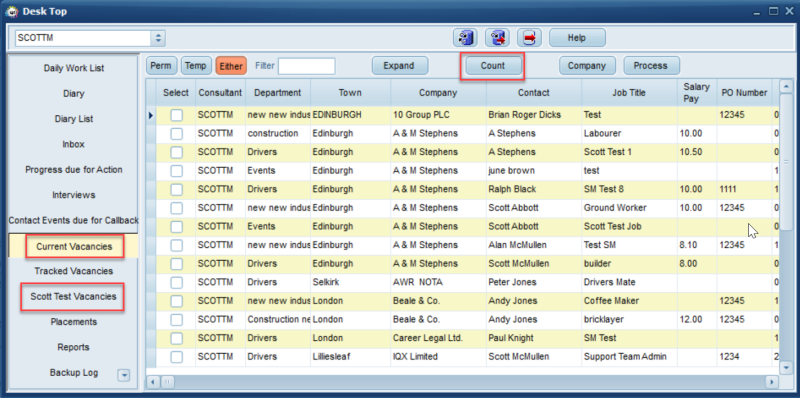Click the PO Number column header

click(x=744, y=93)
